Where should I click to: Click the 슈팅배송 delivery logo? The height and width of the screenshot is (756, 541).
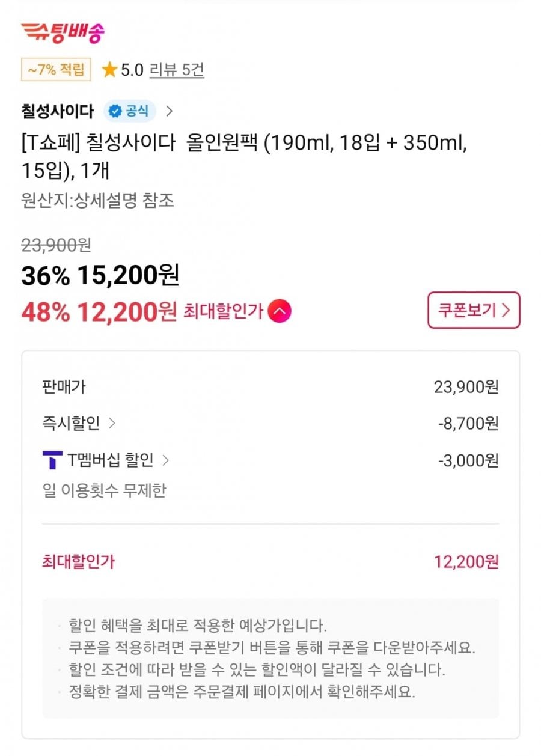coord(63,32)
